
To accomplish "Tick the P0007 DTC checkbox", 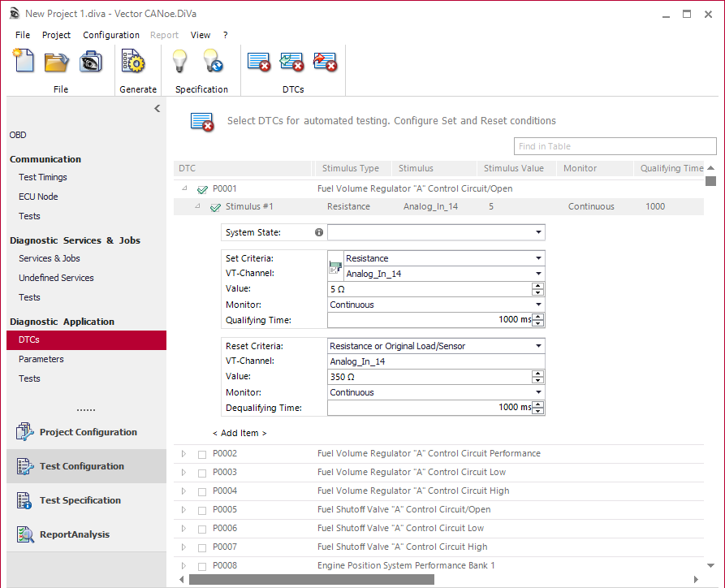I will [202, 547].
